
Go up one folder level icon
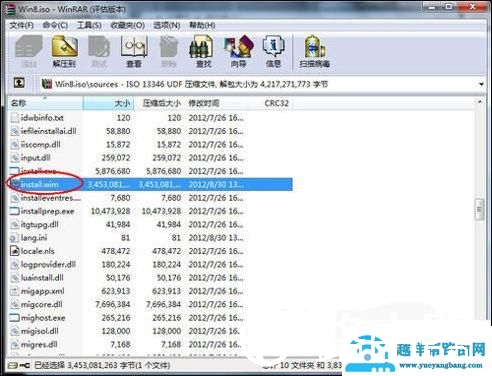pyautogui.click(x=19, y=83)
